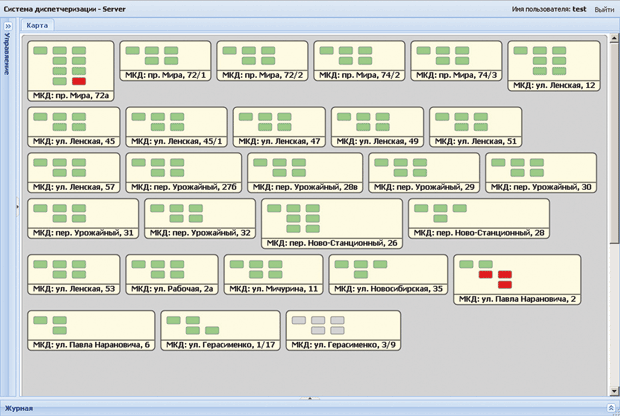This screenshot has width=620, height=416.
Task: Select building card МКД: ул. Мичурина, 11
Action: (x=273, y=274)
